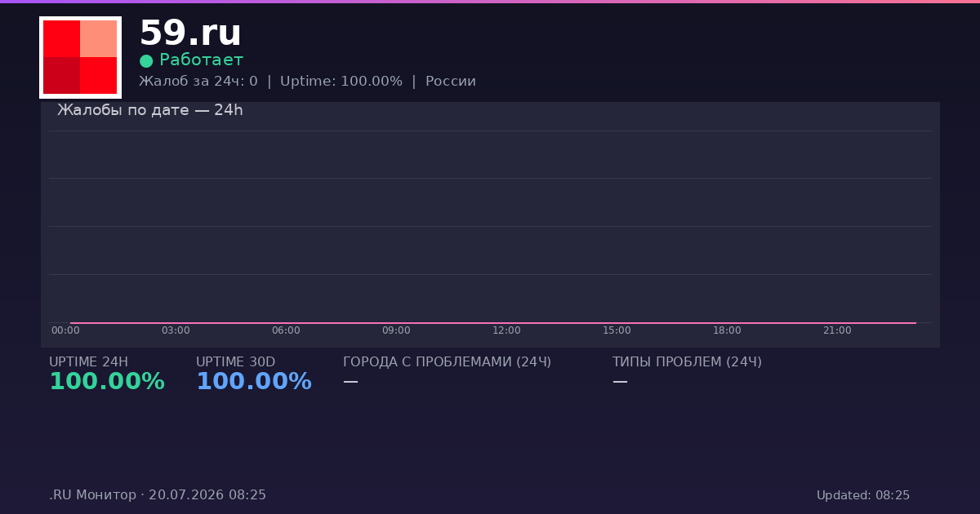This screenshot has width=980, height=514.
Task: Click the 12:00 time axis label
Action: pyautogui.click(x=506, y=330)
